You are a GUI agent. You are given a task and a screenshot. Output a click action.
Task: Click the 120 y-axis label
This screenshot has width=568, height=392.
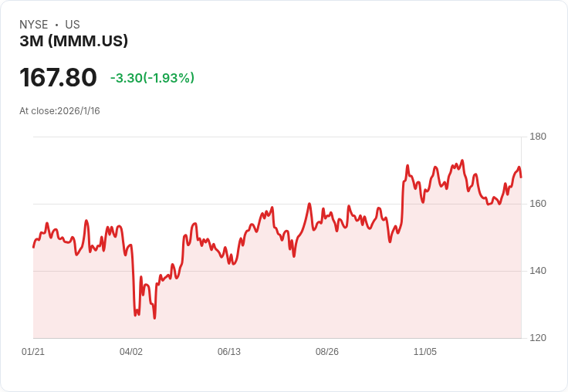pos(538,338)
